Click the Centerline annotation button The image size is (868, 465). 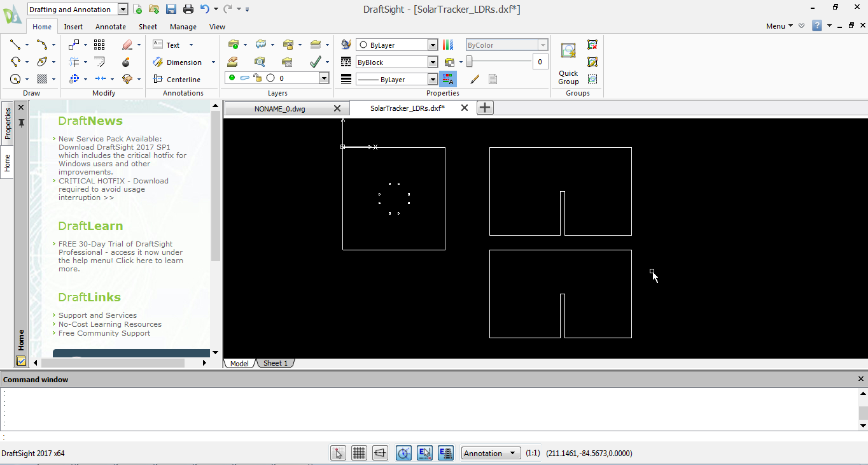(x=176, y=80)
